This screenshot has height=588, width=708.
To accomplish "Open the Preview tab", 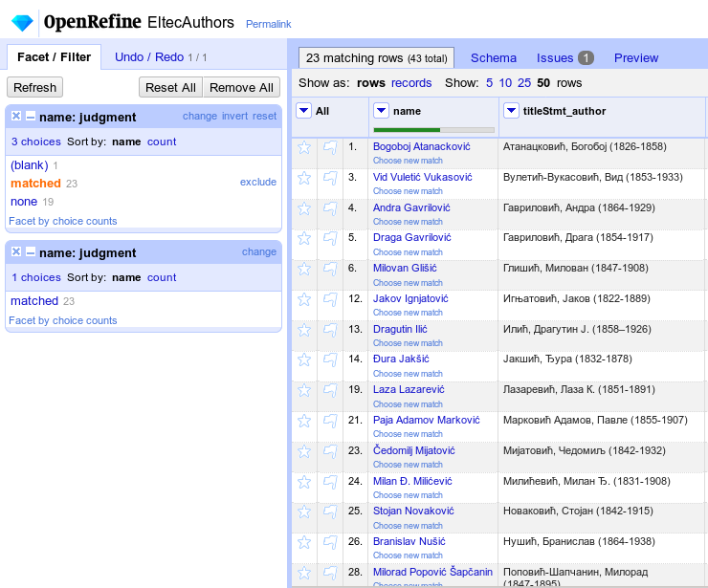I will (636, 58).
